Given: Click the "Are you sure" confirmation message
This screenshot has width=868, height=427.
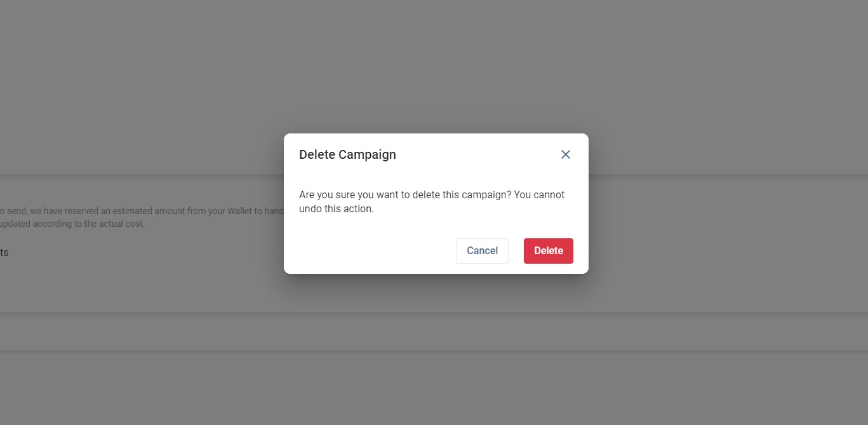Looking at the screenshot, I should (x=432, y=201).
